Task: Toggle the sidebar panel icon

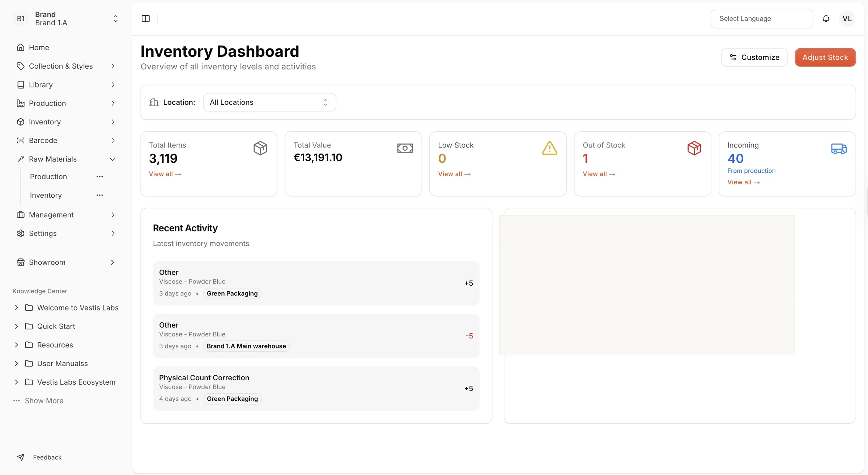Action: pos(146,18)
